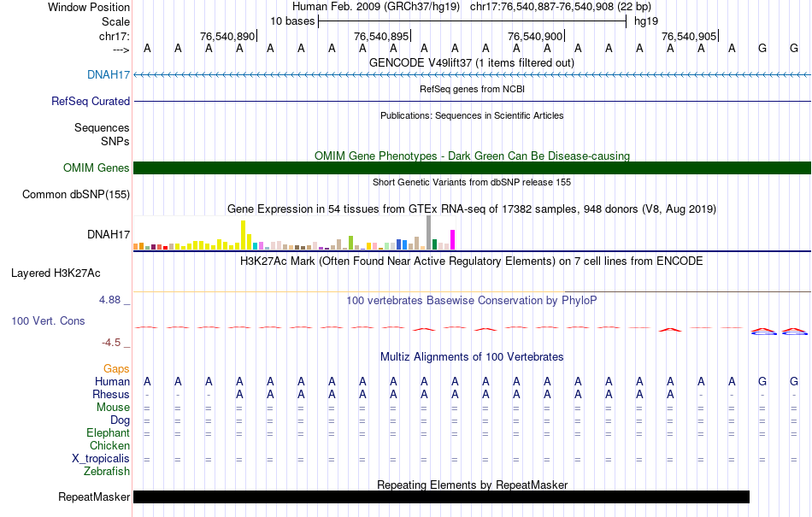
Task: Click the Gaps label in Multiz track
Action: click(x=116, y=368)
